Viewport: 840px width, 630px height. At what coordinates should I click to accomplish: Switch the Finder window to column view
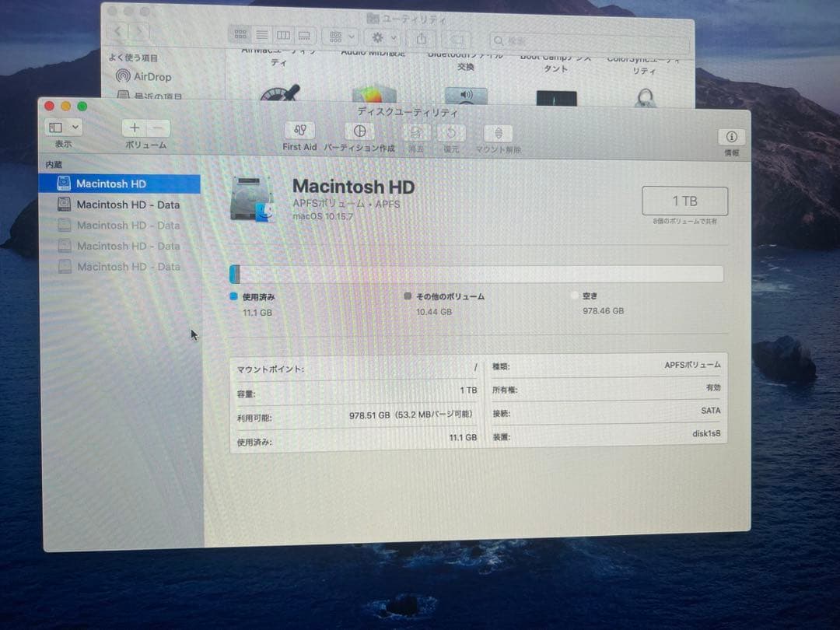[x=283, y=34]
